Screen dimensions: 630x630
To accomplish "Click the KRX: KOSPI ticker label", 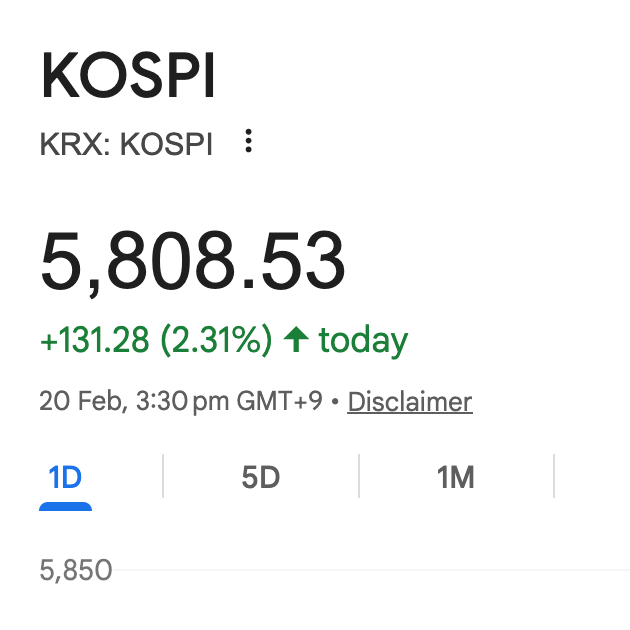I will click(x=126, y=144).
